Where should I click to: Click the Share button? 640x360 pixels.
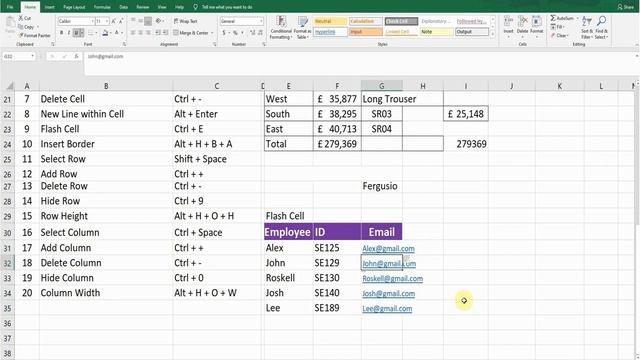626,7
